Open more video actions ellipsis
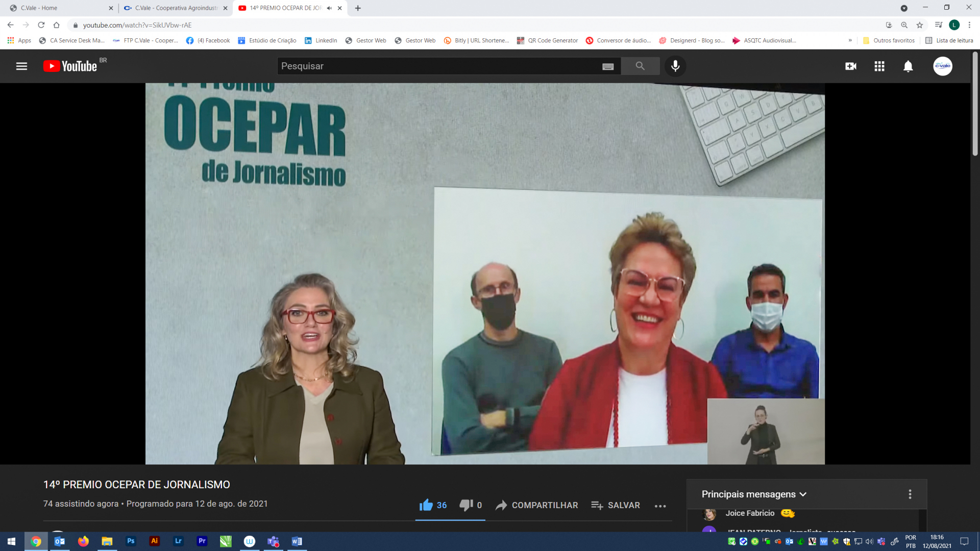Viewport: 980px width, 551px height. [x=660, y=506]
